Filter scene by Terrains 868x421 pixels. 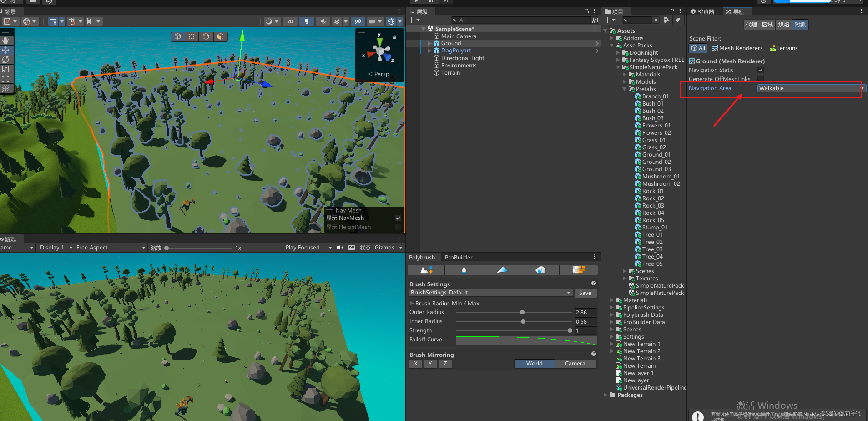(784, 48)
